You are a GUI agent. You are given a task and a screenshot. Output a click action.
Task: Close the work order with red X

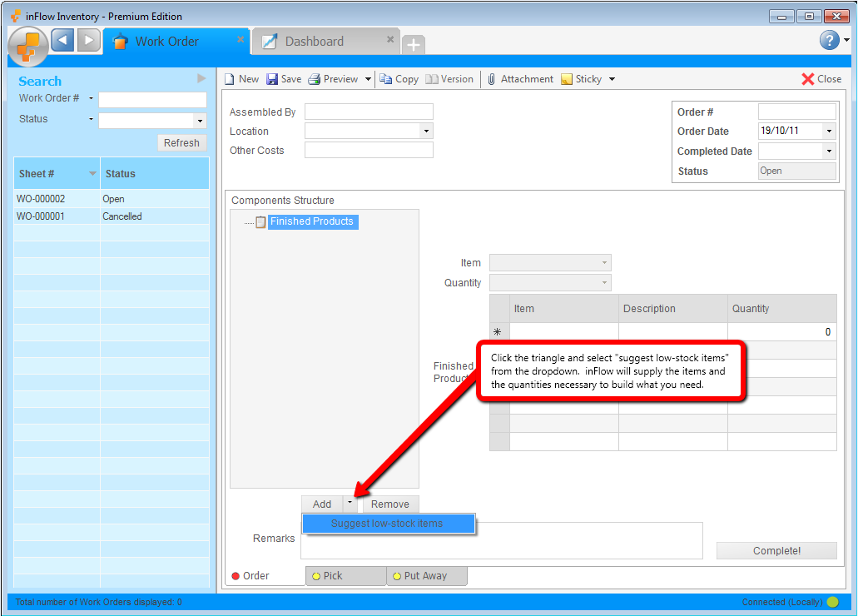coord(821,79)
